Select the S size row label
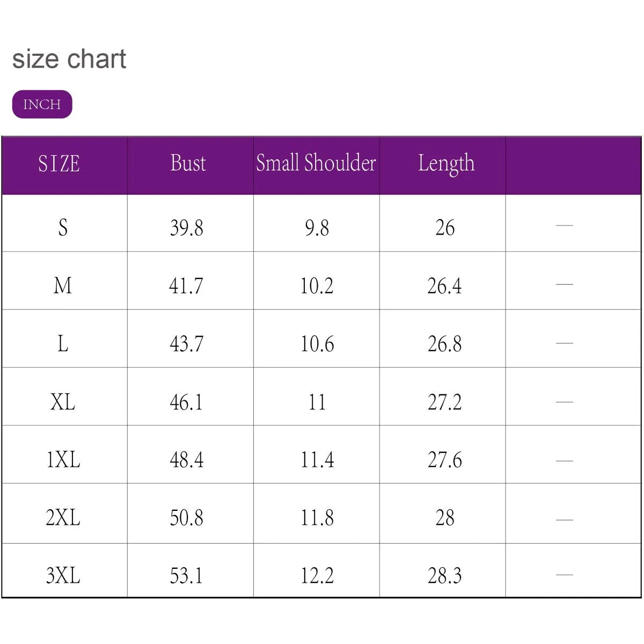 coord(63,228)
